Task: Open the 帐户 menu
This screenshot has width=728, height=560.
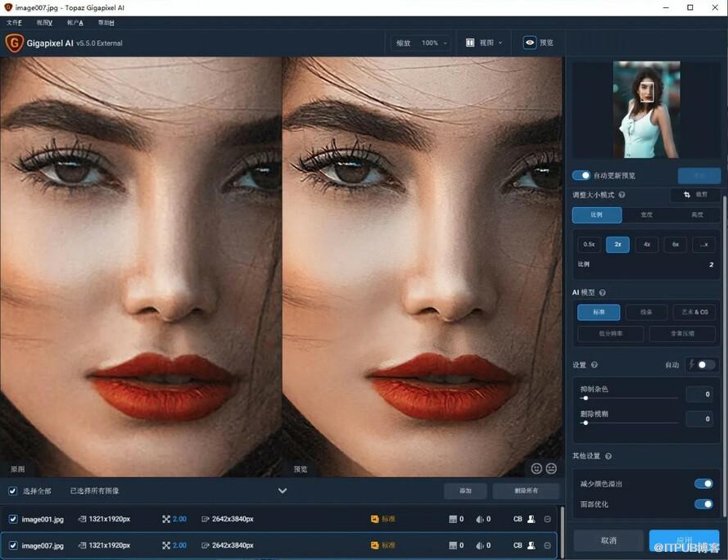Action: click(75, 22)
